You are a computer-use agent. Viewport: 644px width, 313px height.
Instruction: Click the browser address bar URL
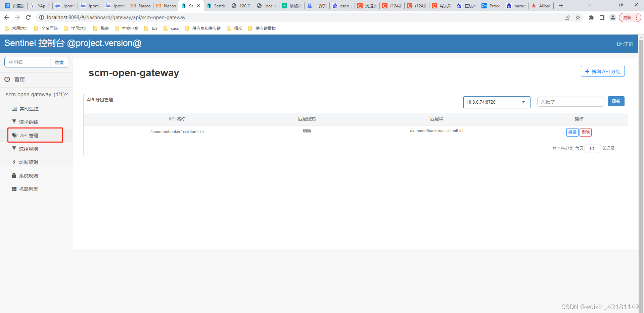pos(116,17)
